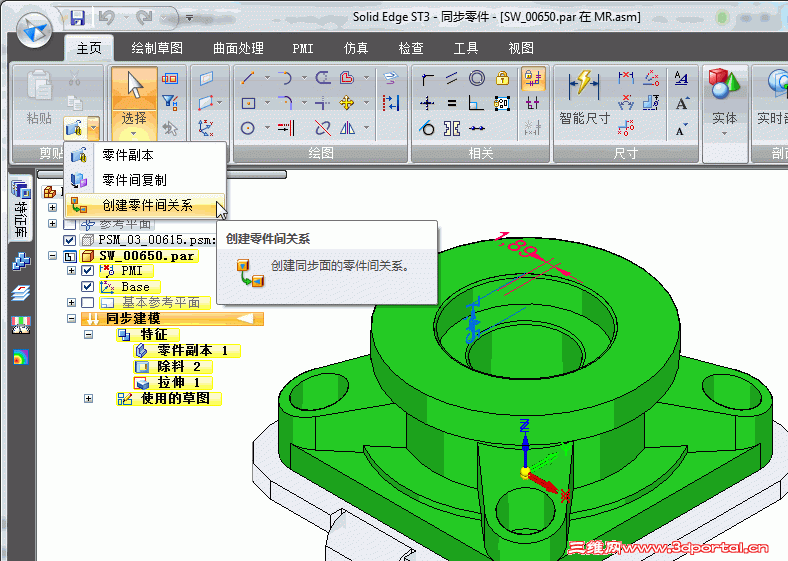Select the 除料 2 feature

pos(173,366)
